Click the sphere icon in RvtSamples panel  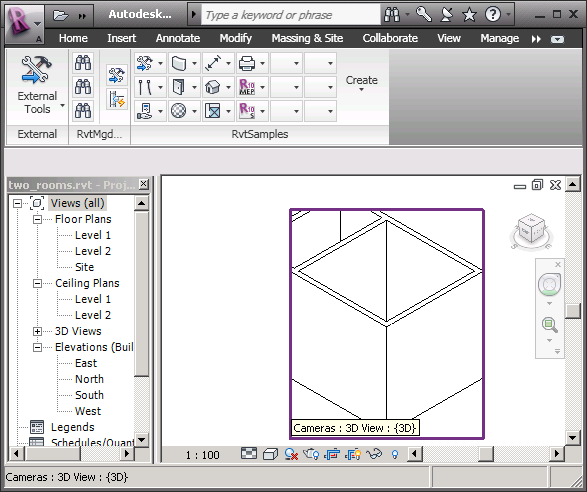(179, 111)
